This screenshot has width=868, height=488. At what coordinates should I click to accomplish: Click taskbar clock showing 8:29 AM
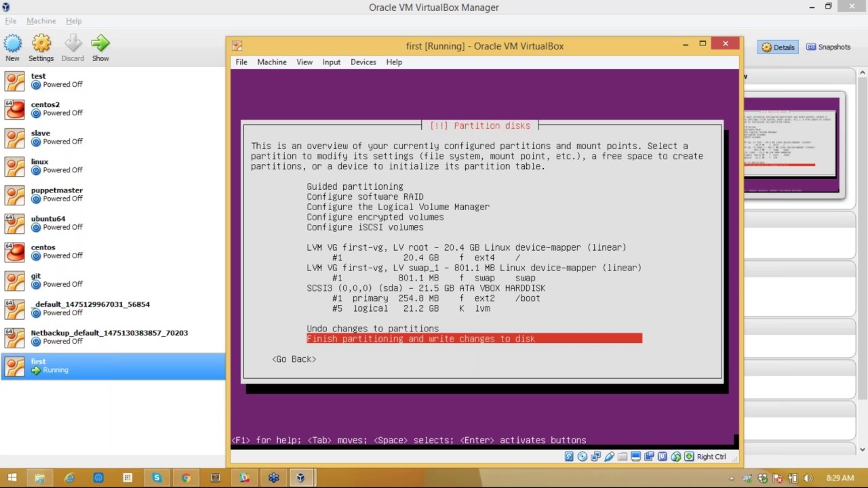[x=840, y=478]
